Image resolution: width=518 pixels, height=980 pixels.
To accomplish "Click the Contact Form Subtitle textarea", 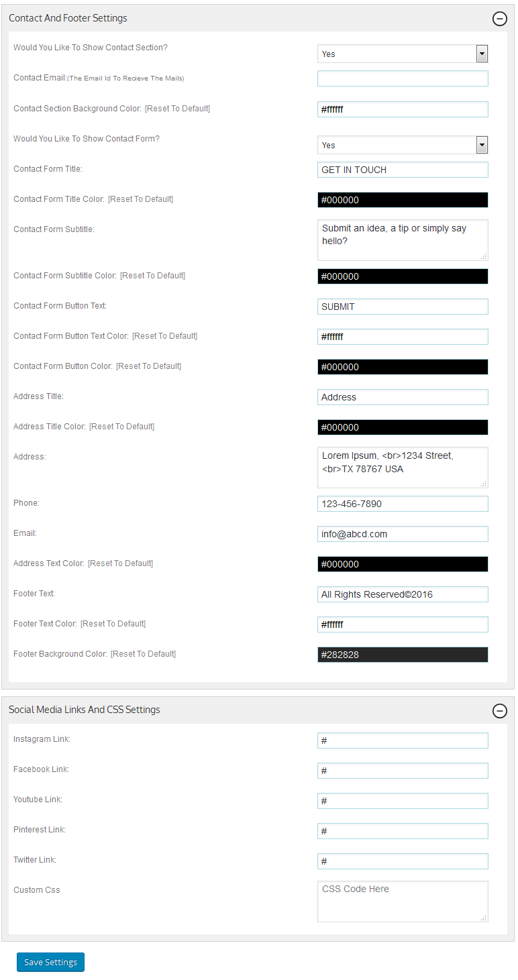I will point(403,239).
